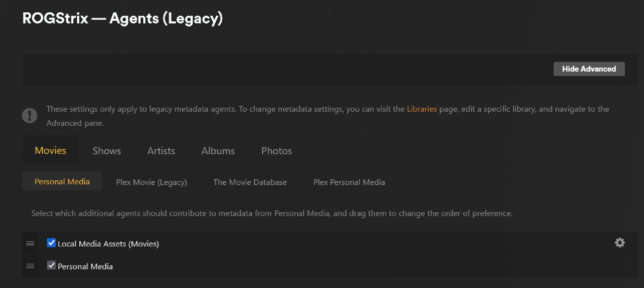
Task: Switch to the Photos tab
Action: coord(276,151)
